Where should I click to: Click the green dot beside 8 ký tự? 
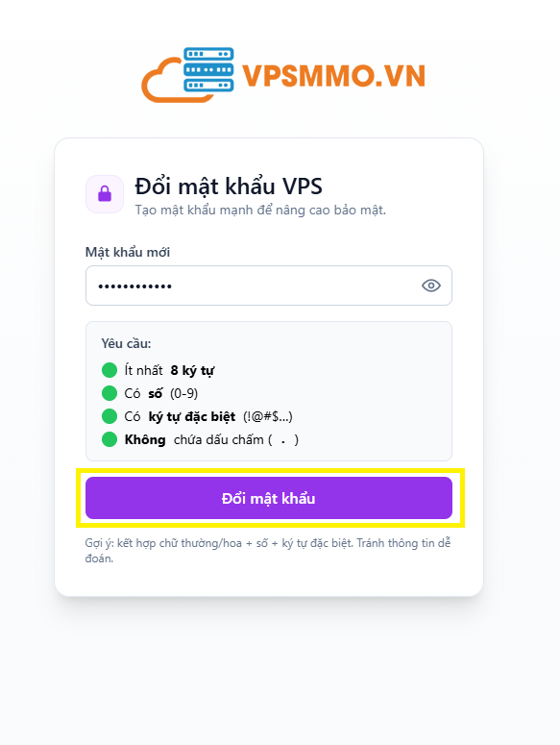coord(110,370)
